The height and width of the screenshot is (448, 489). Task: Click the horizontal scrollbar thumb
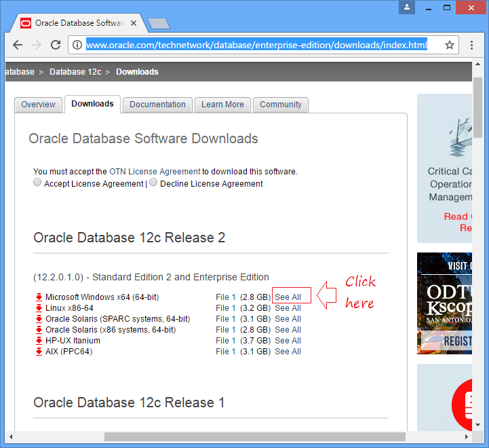(255, 436)
